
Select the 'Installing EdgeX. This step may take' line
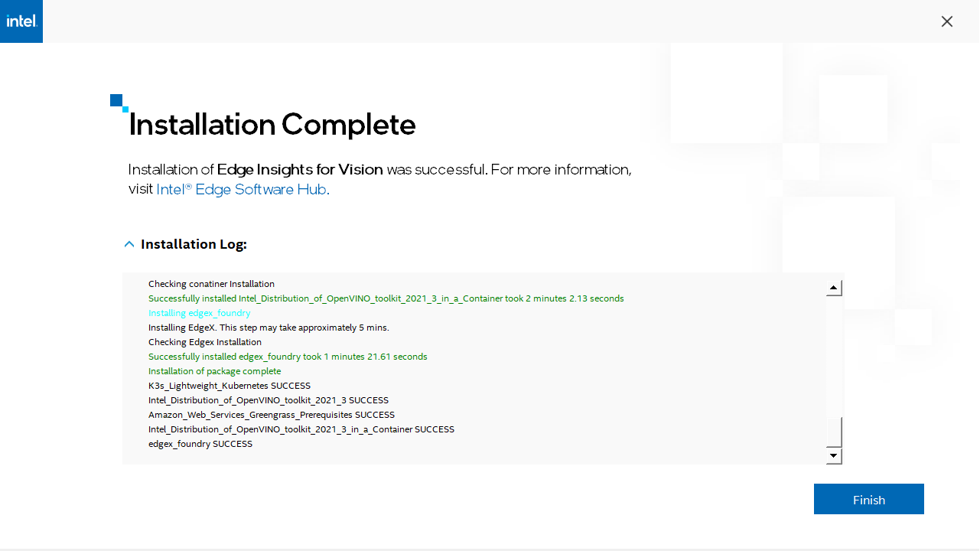coord(269,328)
